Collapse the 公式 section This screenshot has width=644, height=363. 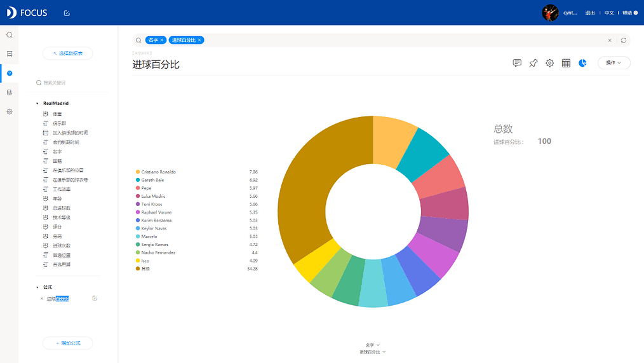pos(37,287)
